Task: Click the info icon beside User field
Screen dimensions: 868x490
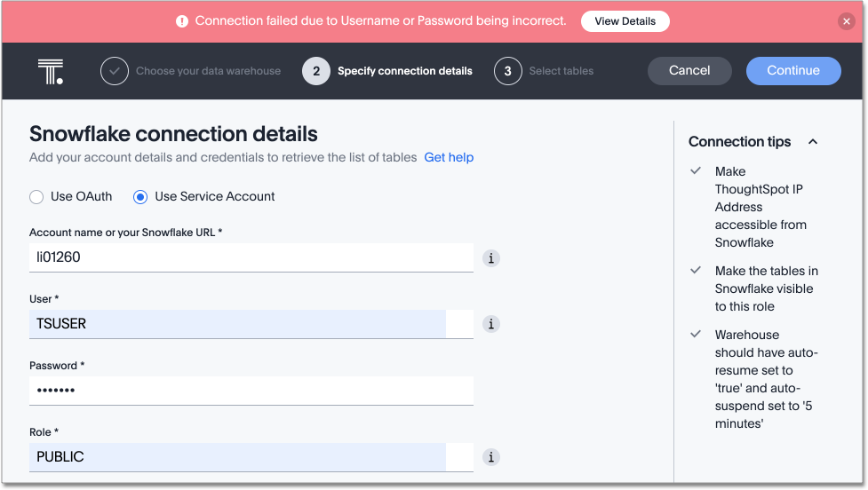Action: tap(490, 324)
